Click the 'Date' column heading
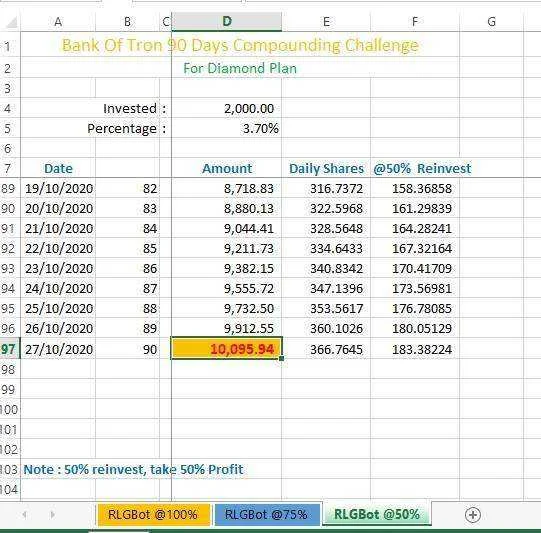Screen dimensions: 541x533 (58, 168)
